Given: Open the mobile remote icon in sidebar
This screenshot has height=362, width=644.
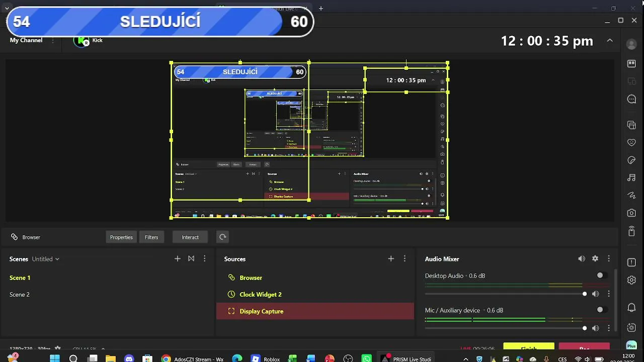Looking at the screenshot, I should [x=631, y=231].
